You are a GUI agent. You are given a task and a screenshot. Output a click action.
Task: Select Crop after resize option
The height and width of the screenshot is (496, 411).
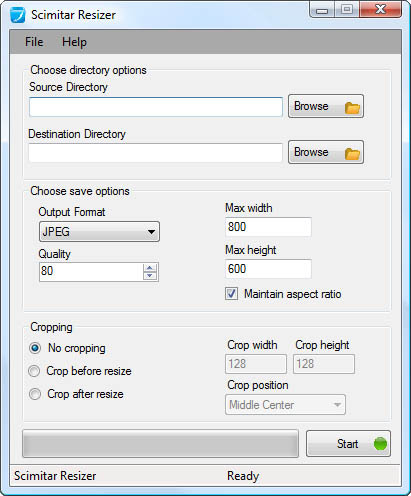(35, 394)
